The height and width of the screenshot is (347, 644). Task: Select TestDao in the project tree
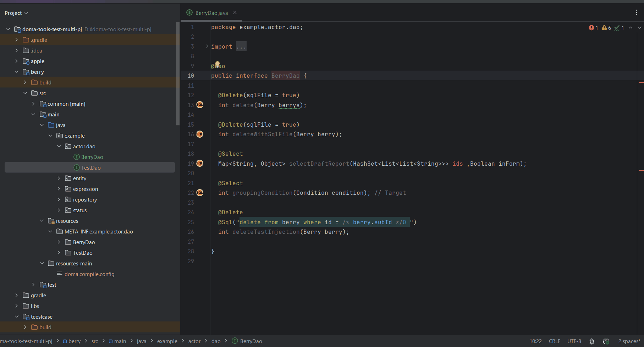(91, 168)
